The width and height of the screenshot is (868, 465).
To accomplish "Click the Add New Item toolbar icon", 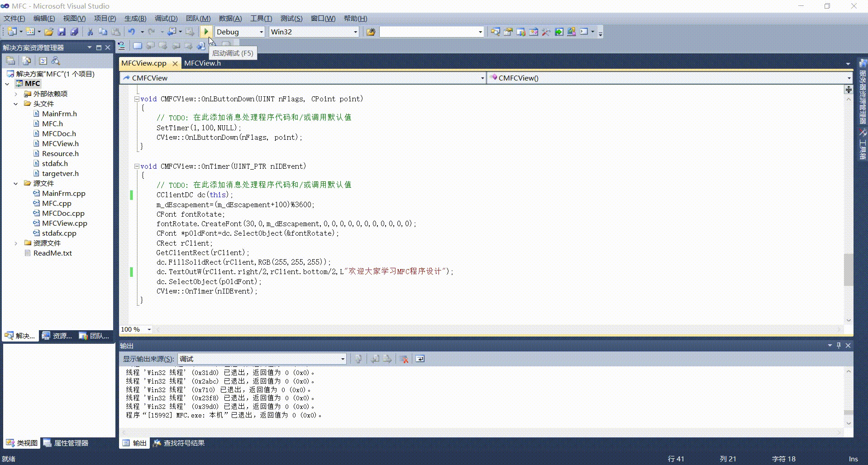I will point(30,32).
